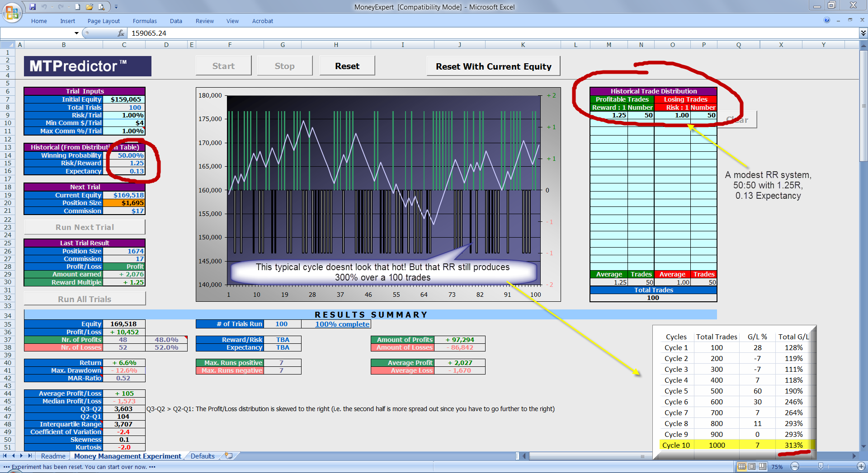Go to first sheet tab arrow

[x=5, y=456]
